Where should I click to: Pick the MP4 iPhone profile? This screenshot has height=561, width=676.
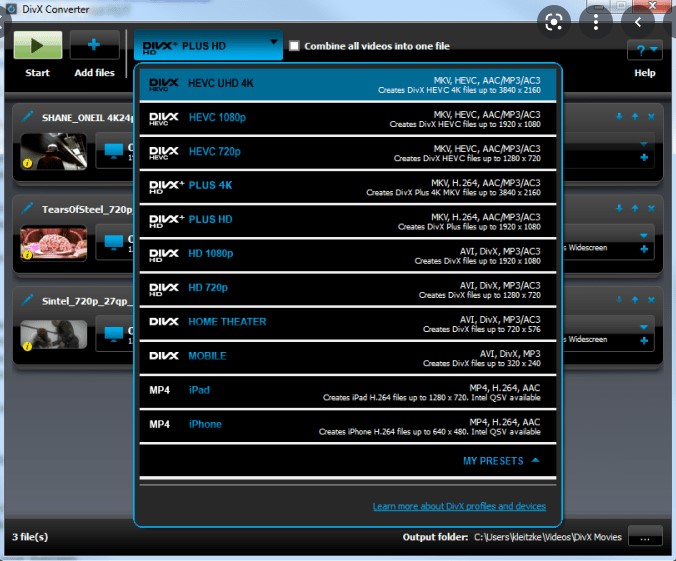[348, 426]
